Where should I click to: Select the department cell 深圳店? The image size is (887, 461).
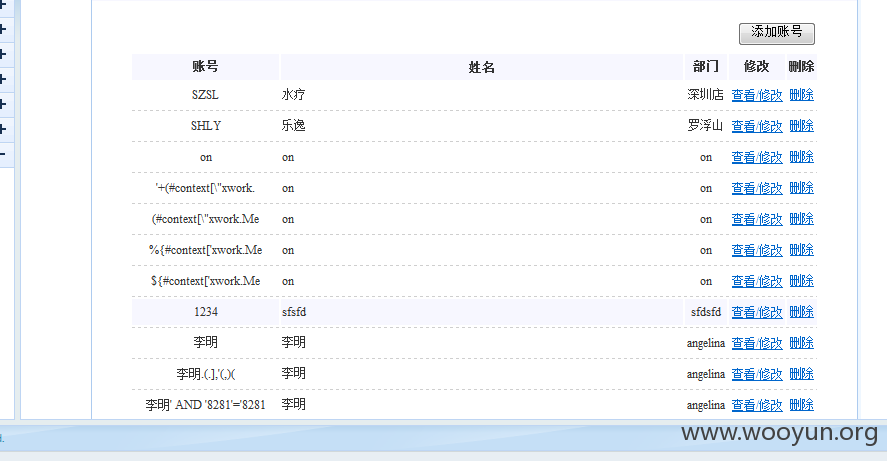pyautogui.click(x=705, y=94)
